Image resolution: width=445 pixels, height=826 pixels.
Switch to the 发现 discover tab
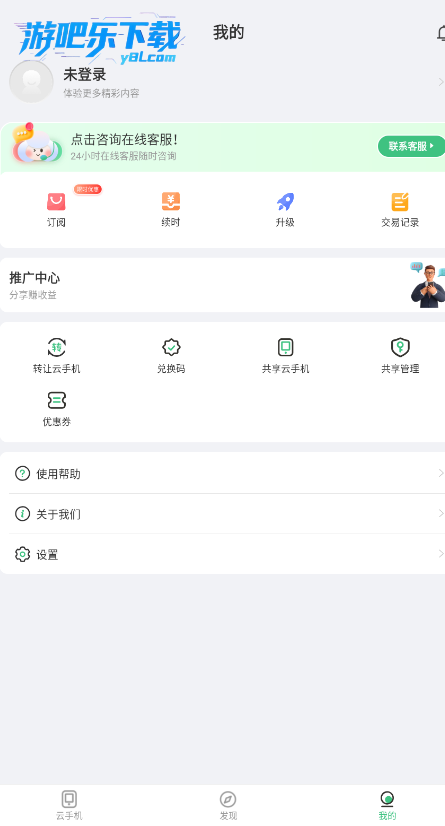[228, 805]
